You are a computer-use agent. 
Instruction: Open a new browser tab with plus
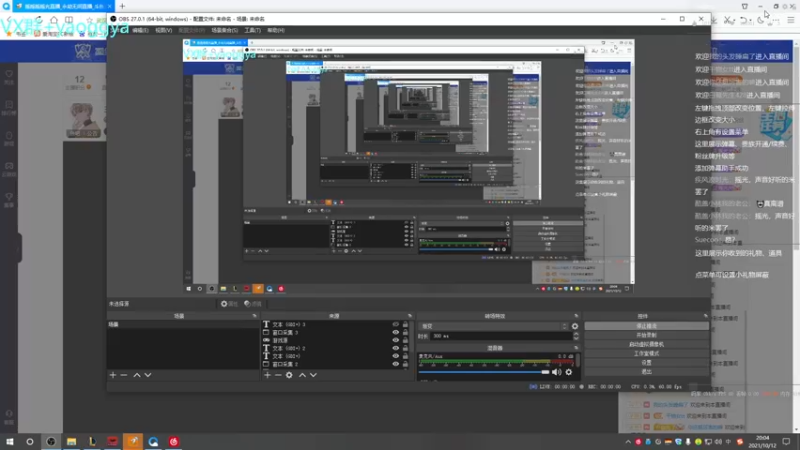click(122, 6)
